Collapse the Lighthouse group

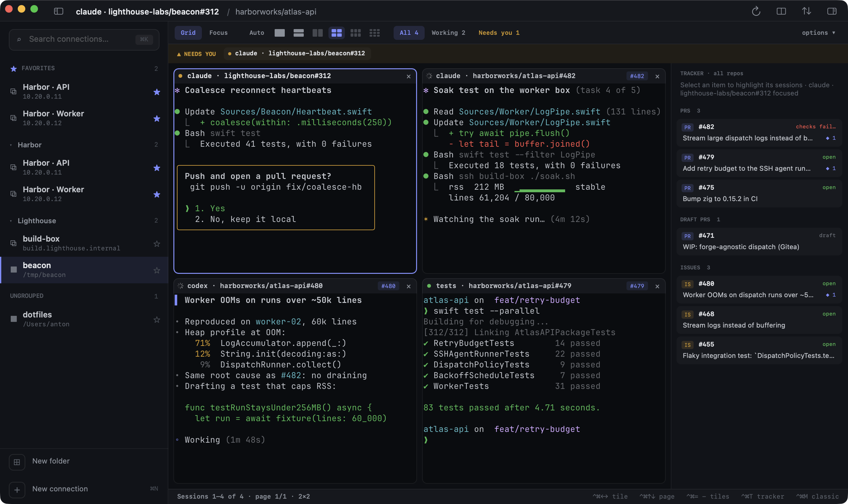click(11, 221)
